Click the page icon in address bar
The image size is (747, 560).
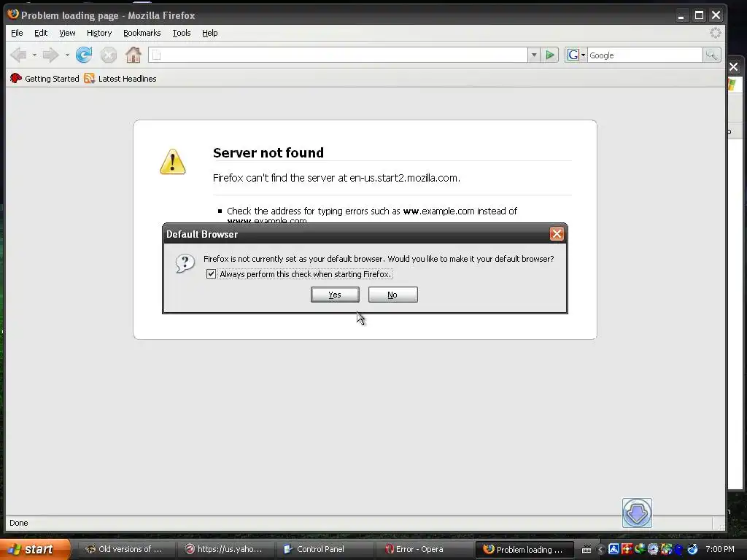[156, 55]
